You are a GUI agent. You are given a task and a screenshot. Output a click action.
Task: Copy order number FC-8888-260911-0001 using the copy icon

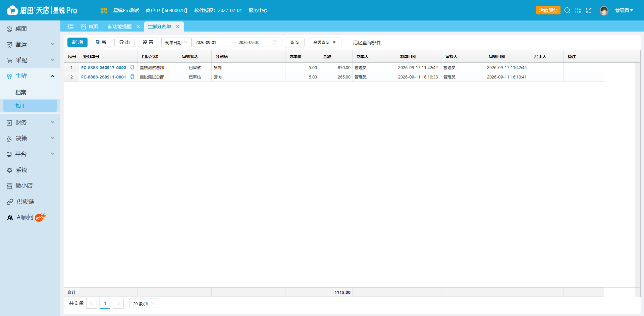[132, 77]
